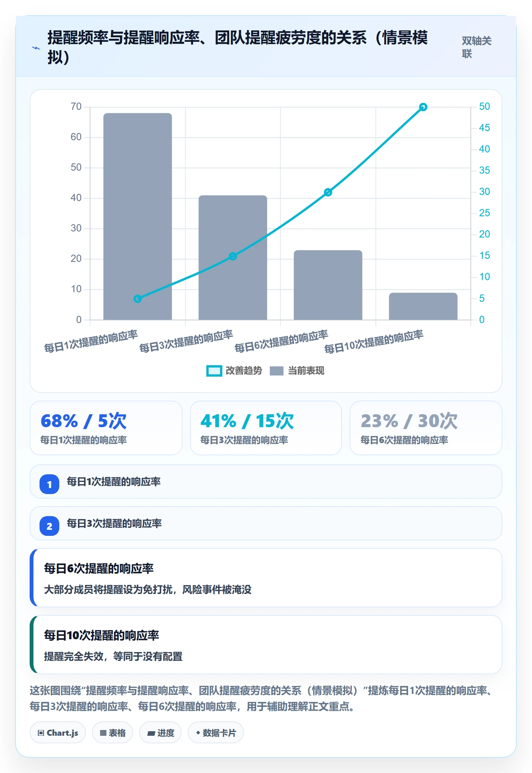The image size is (532, 773).
Task: Click the left axis value 70
Action: coord(76,106)
